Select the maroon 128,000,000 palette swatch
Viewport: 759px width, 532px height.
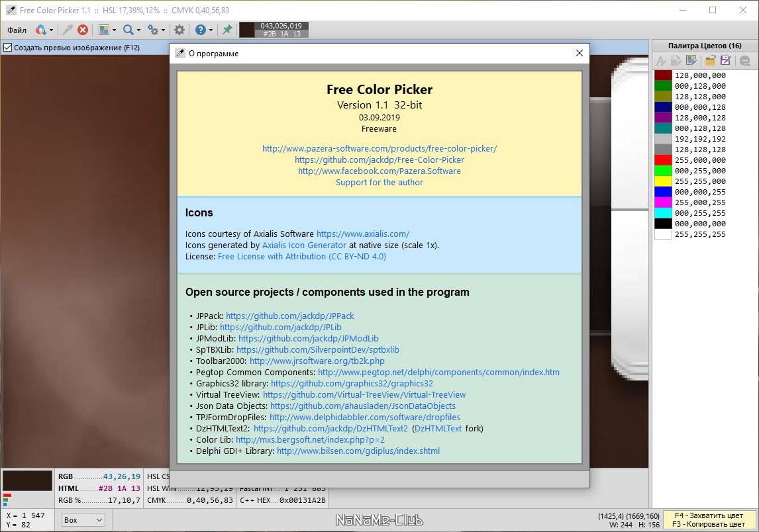[x=663, y=75]
